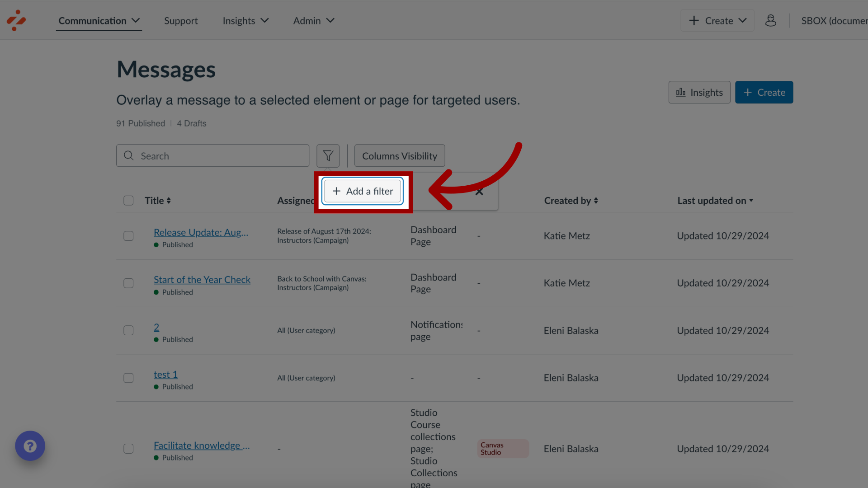Viewport: 868px width, 488px height.
Task: Click the Insights button beside Create
Action: (699, 92)
